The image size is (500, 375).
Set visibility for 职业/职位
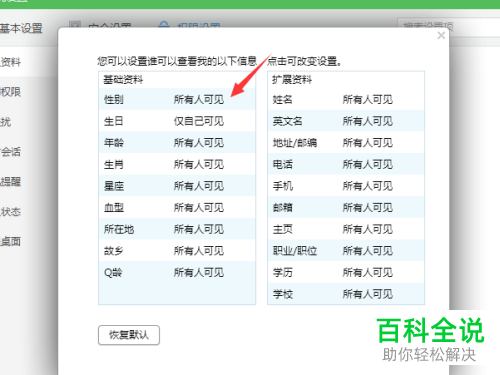[368, 251]
